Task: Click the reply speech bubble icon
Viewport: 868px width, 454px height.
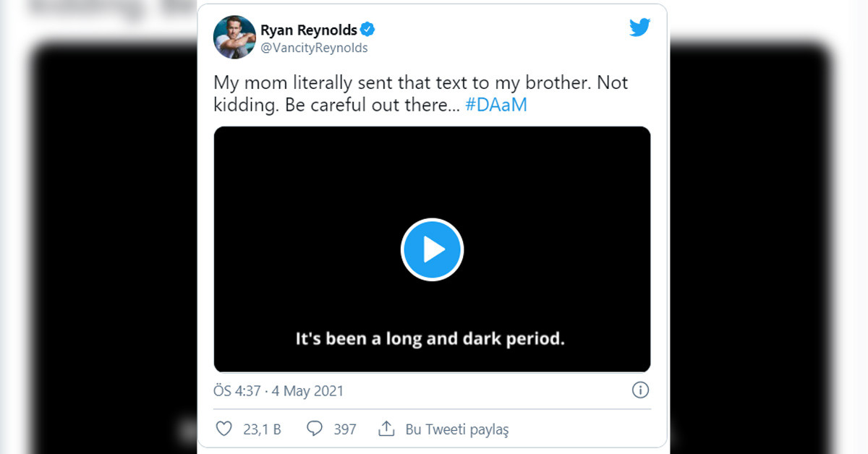Action: tap(315, 429)
